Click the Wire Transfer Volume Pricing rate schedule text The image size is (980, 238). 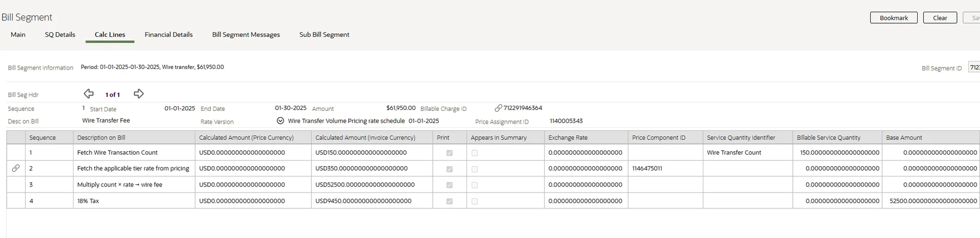point(346,121)
